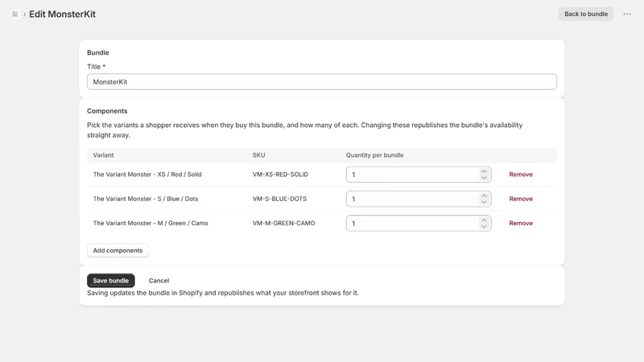
Task: Increase quantity for M / Green / Camo
Action: [x=485, y=220]
